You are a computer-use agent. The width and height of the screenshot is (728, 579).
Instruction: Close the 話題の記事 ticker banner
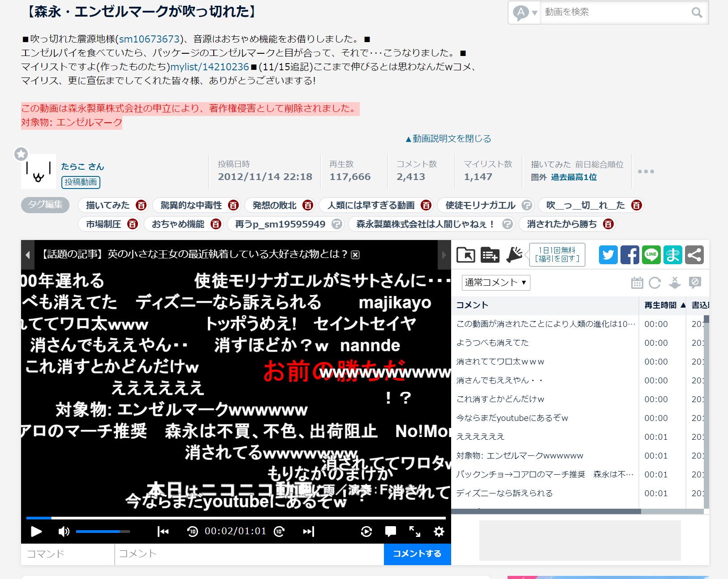(x=355, y=255)
